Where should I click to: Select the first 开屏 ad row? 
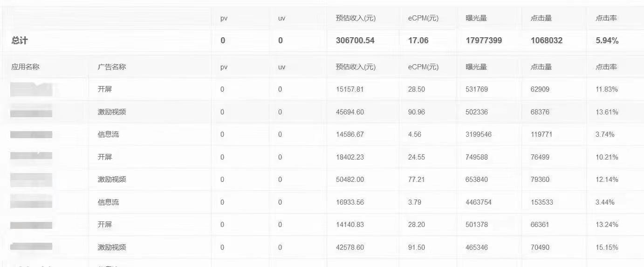click(322, 89)
